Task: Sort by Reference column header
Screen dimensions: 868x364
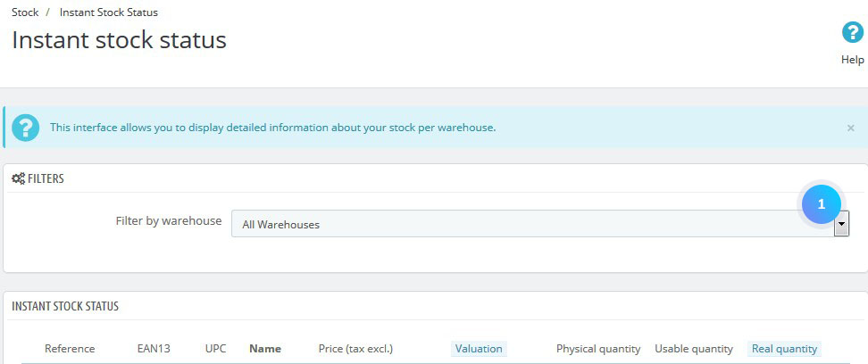Action: click(x=70, y=349)
